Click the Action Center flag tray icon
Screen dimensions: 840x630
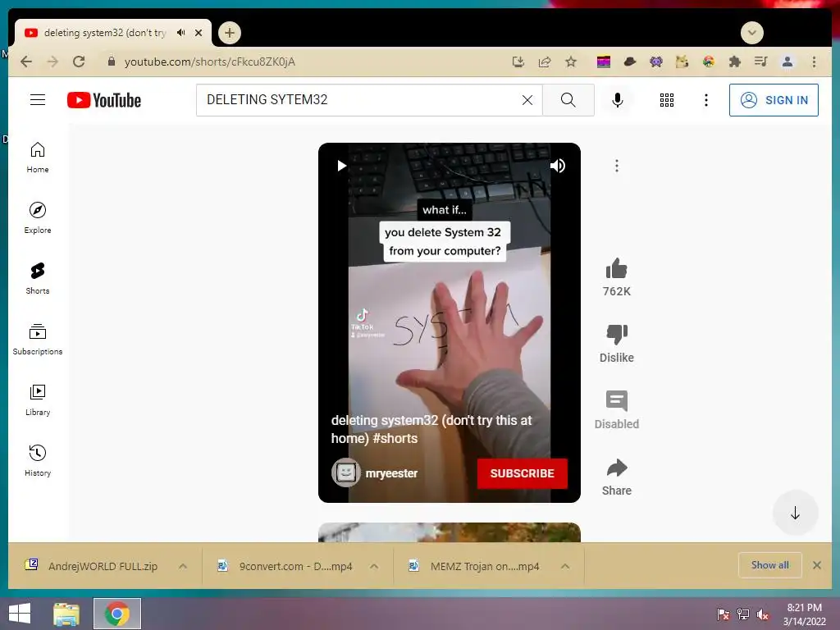pyautogui.click(x=724, y=614)
